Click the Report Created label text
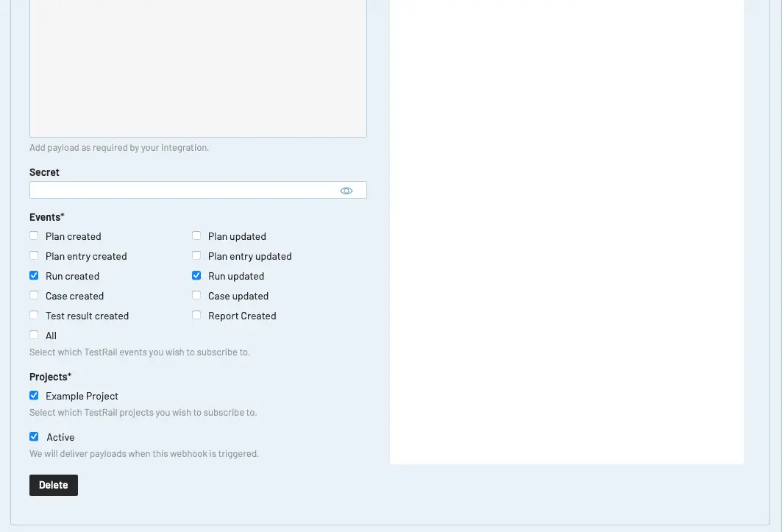The width and height of the screenshot is (782, 532). click(242, 316)
